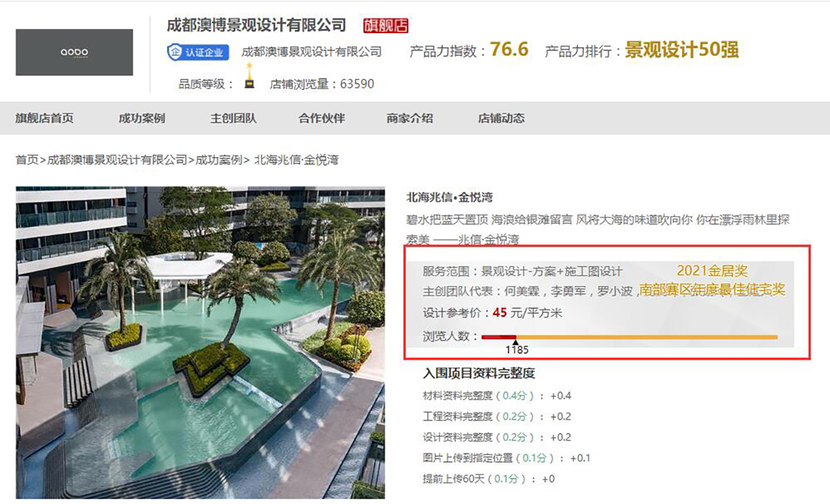Click the company title 成都澳博景观设计有限公司 heading
The height and width of the screenshot is (504, 830).
[257, 26]
